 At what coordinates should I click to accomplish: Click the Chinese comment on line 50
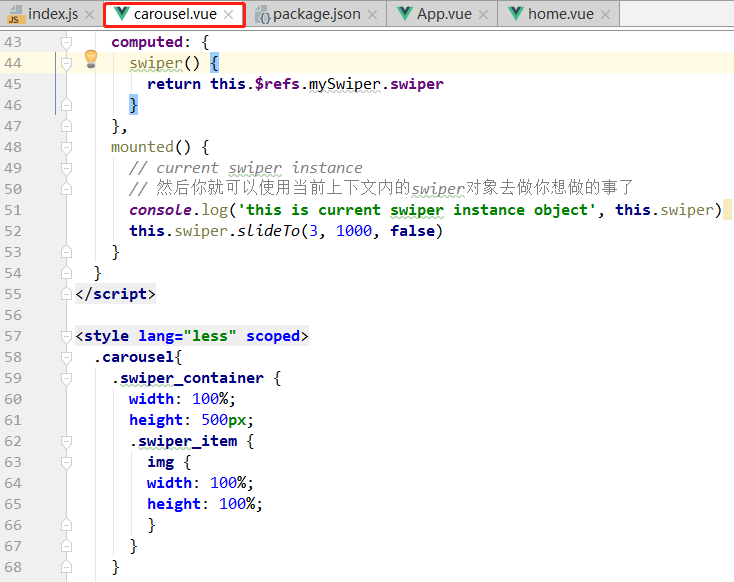(381, 188)
